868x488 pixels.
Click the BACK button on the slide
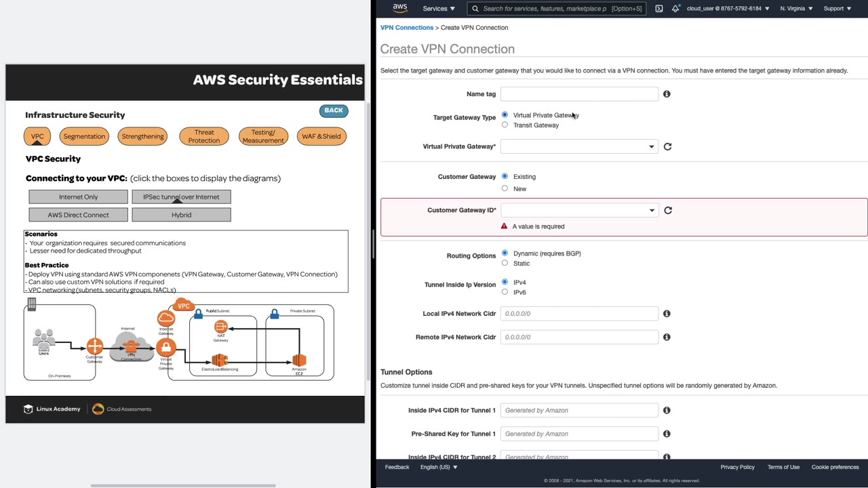(334, 110)
